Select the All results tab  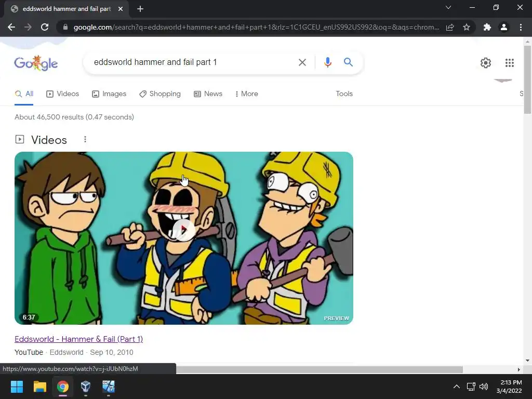tap(24, 94)
